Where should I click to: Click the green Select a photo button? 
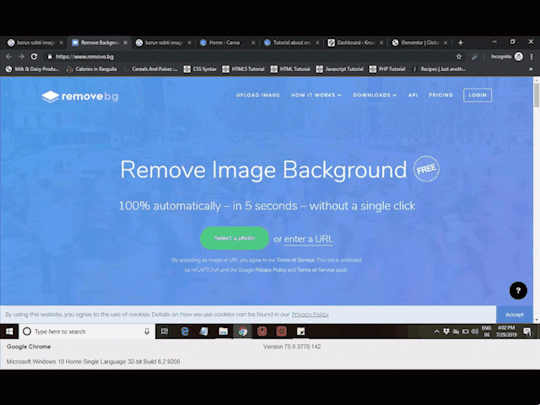click(234, 238)
